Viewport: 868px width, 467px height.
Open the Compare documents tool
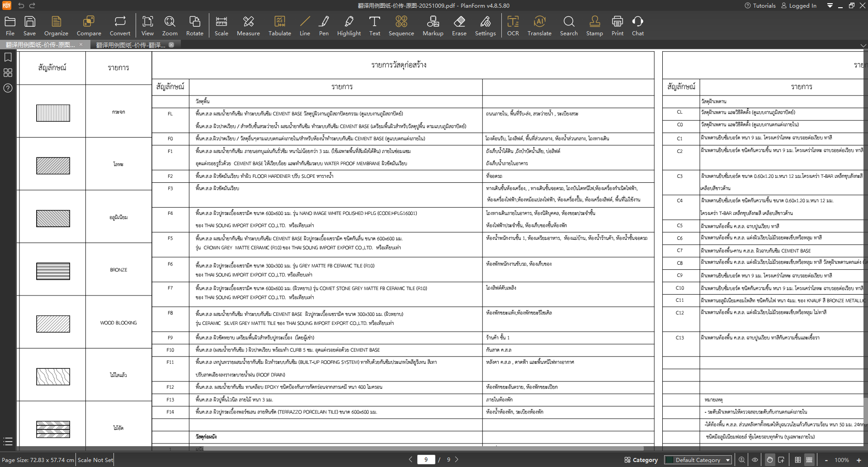89,26
